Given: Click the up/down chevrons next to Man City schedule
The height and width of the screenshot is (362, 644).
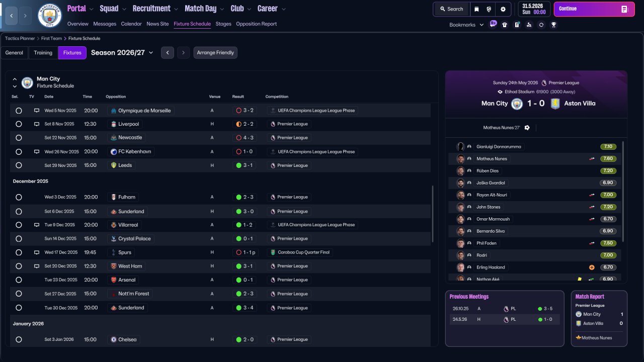Looking at the screenshot, I should [x=15, y=82].
